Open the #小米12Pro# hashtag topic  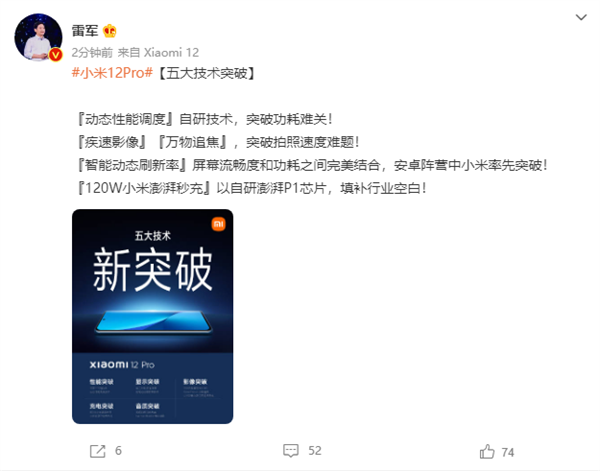[112, 73]
